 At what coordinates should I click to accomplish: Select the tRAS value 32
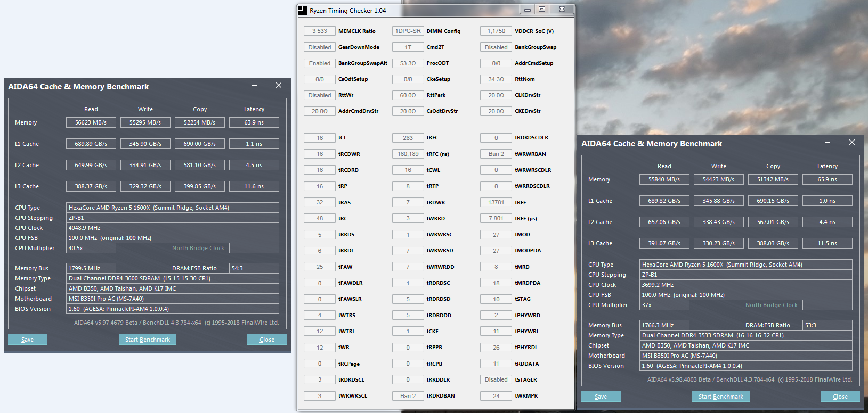click(x=320, y=202)
